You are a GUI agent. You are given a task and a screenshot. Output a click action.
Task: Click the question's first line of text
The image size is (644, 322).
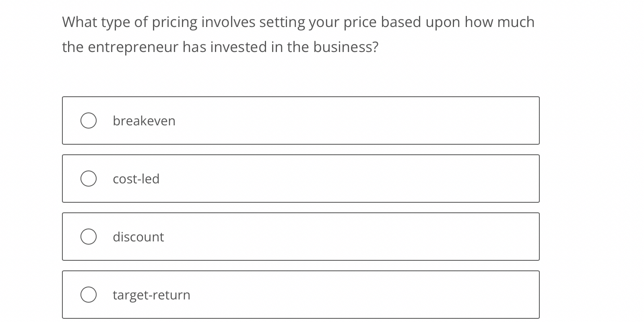(298, 22)
